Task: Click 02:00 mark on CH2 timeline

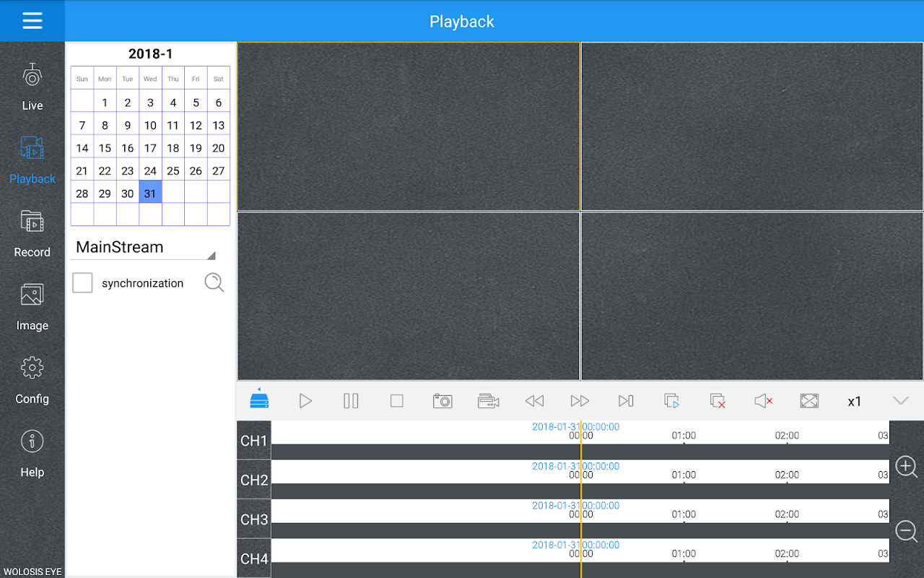Action: 787,475
